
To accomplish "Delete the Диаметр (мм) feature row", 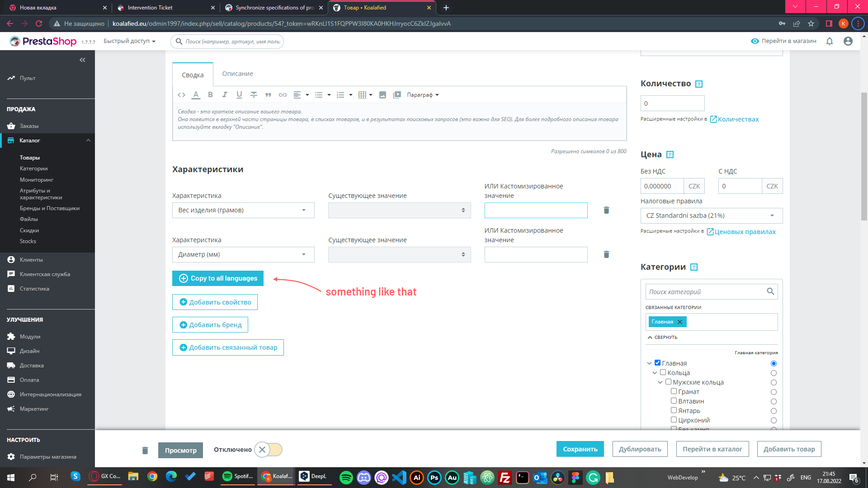I will tap(606, 254).
